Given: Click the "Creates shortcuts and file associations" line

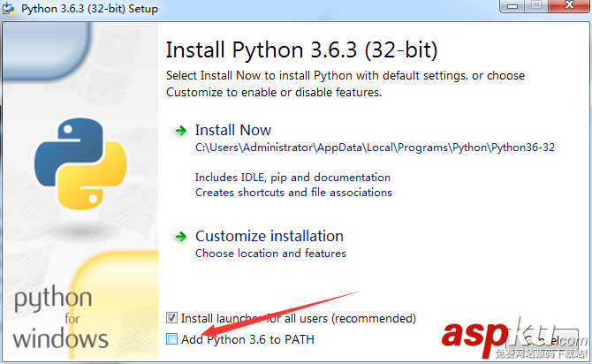Looking at the screenshot, I should [293, 192].
